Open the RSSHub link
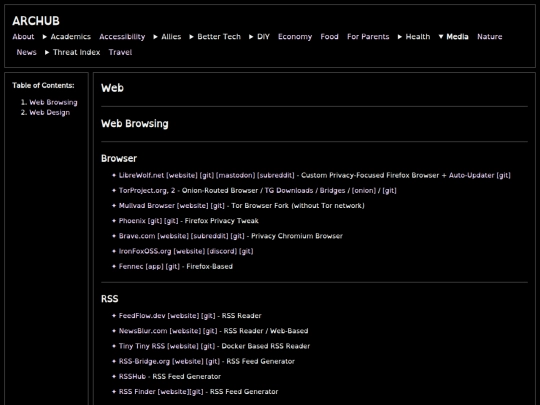540x405 pixels. [x=132, y=376]
